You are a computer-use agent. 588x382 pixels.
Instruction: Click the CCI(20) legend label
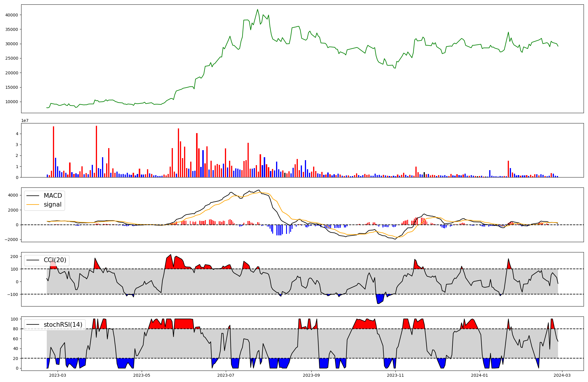point(55,260)
